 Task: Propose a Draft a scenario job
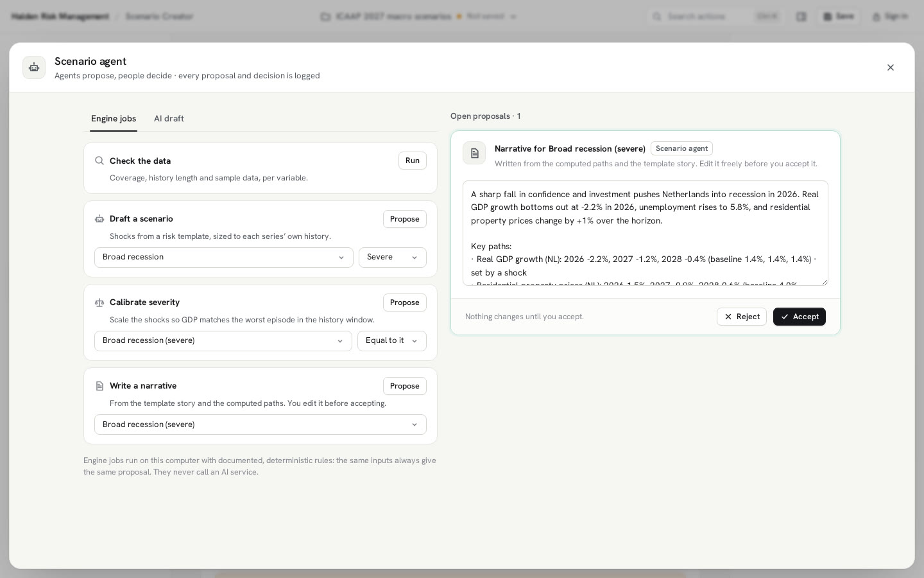[405, 219]
